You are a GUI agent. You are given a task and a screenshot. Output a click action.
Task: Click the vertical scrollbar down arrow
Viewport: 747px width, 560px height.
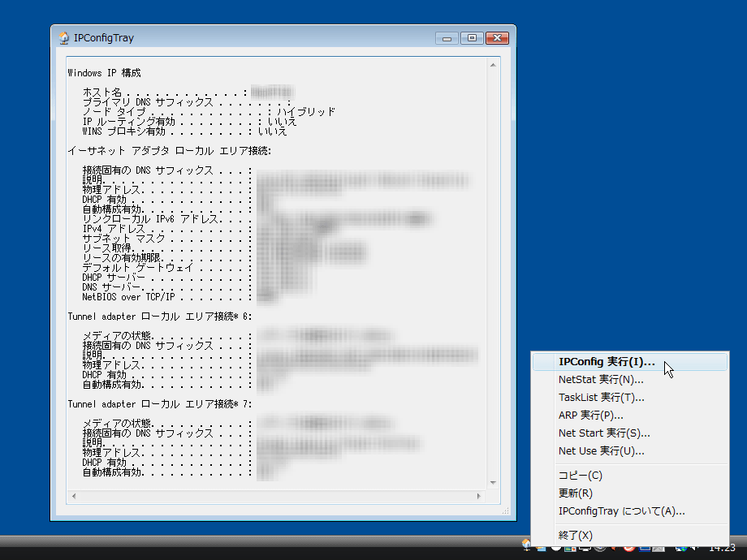point(492,482)
